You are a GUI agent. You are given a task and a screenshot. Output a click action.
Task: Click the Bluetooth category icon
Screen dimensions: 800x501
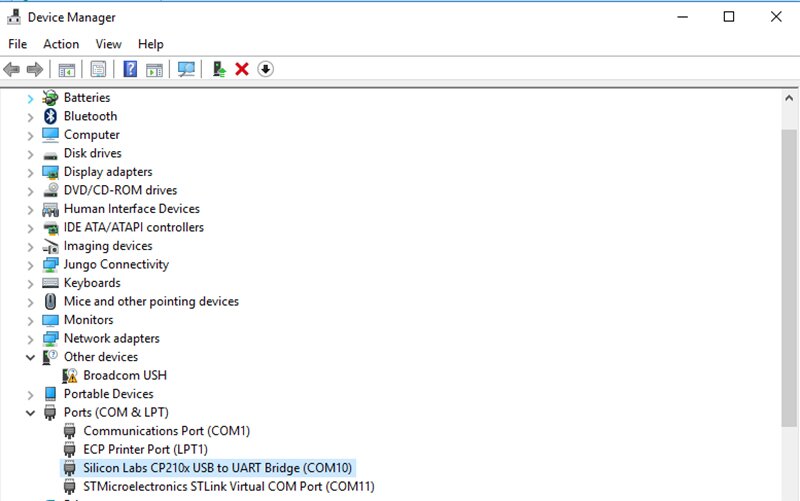point(50,116)
